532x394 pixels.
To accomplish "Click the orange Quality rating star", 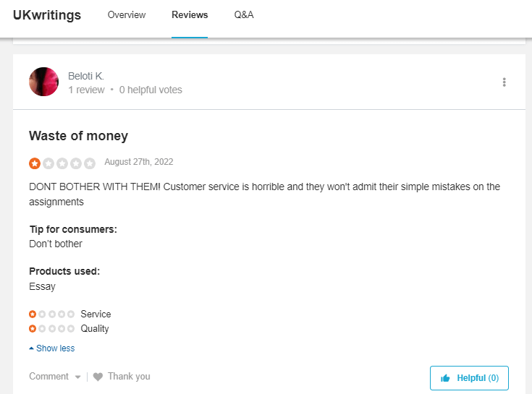I will click(33, 329).
